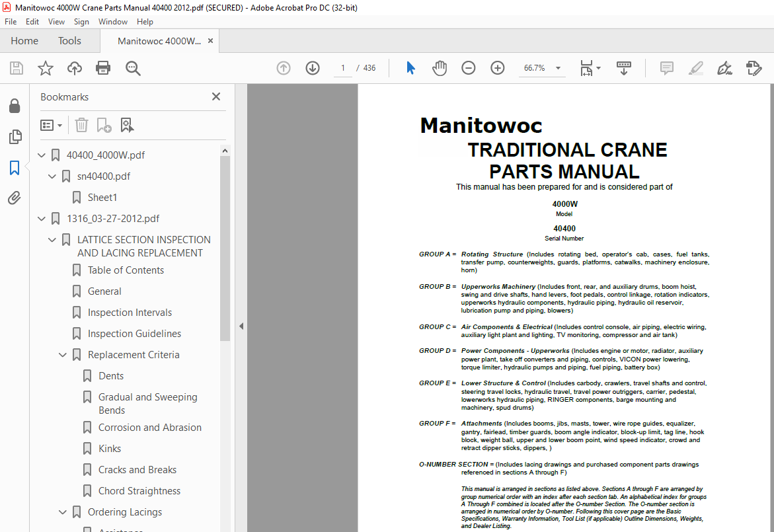
Task: Open Gradual and Sweeping Bends bookmark
Action: click(147, 404)
